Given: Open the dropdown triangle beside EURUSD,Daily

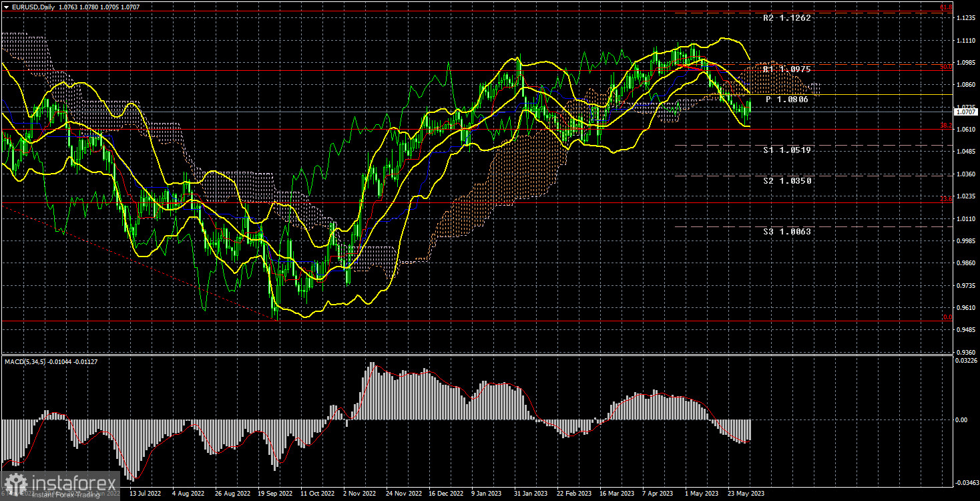Looking at the screenshot, I should [x=6, y=6].
